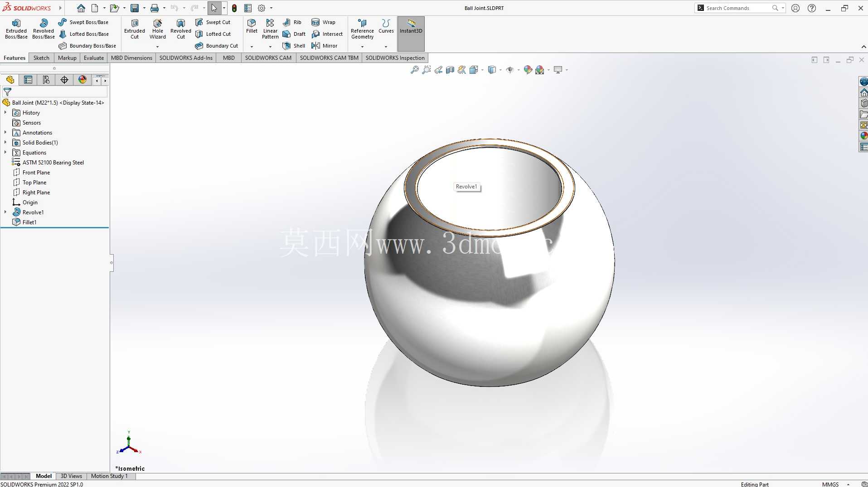Expand the History tree node
Image resolution: width=868 pixels, height=487 pixels.
pyautogui.click(x=5, y=112)
